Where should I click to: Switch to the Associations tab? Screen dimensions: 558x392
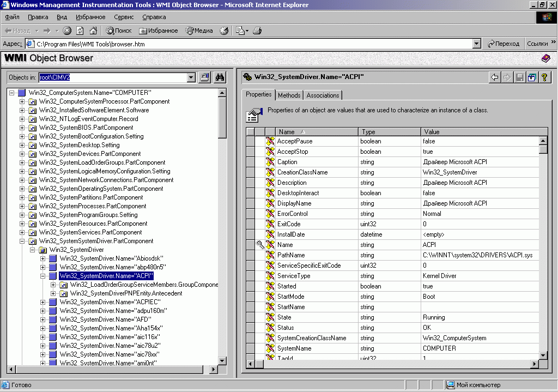(x=323, y=95)
